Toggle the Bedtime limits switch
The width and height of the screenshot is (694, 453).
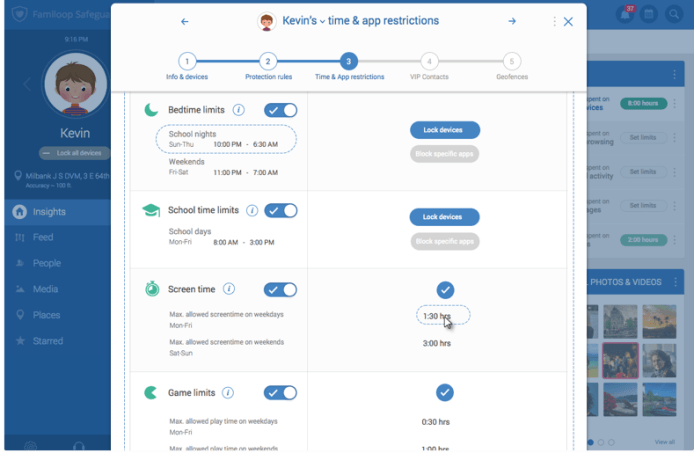click(x=281, y=110)
